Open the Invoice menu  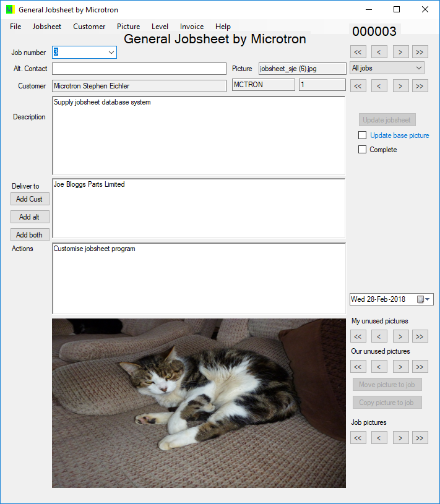tap(192, 27)
